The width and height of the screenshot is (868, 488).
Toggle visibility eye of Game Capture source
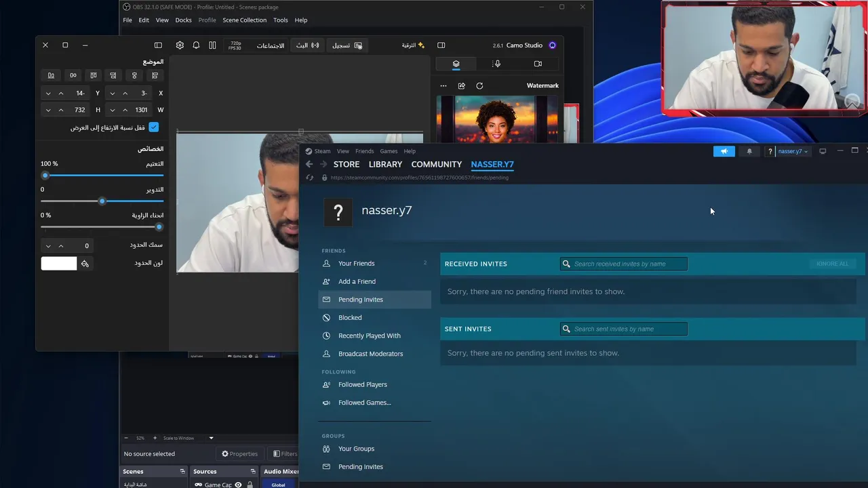238,485
